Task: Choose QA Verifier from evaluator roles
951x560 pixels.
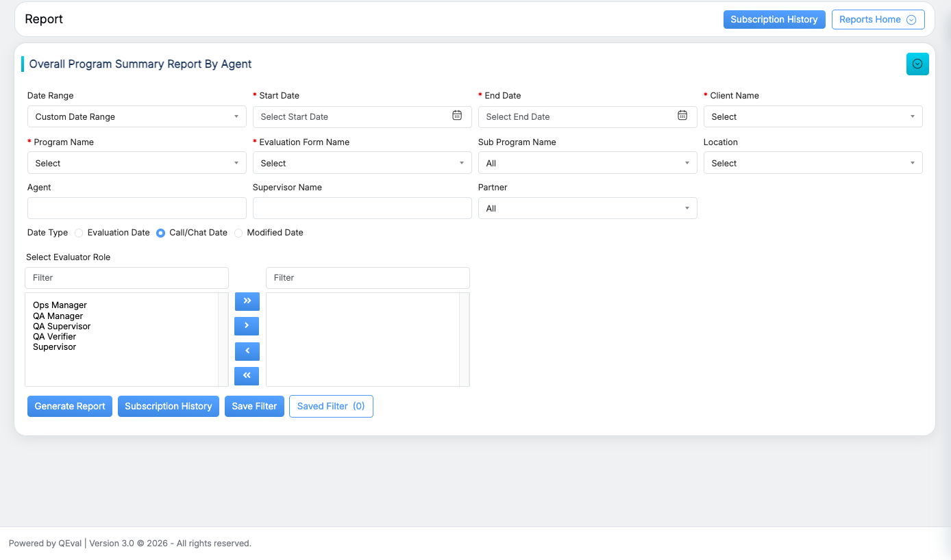Action: pos(54,337)
